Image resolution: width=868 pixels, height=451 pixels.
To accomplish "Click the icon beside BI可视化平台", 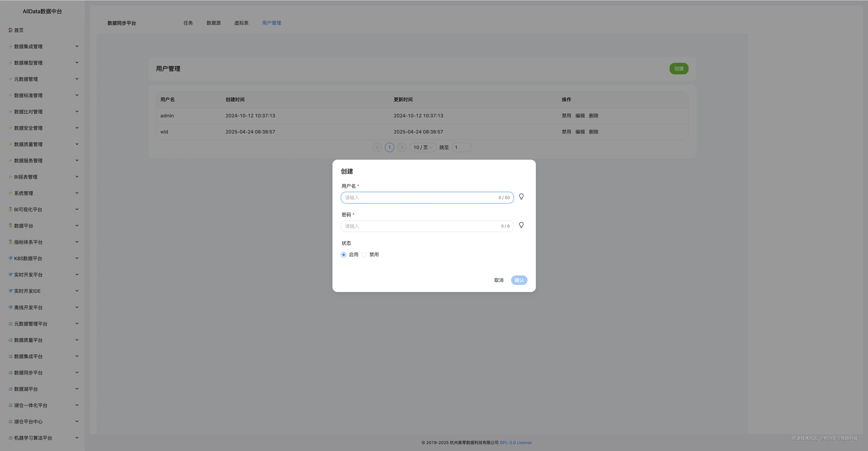I will pyautogui.click(x=11, y=210).
